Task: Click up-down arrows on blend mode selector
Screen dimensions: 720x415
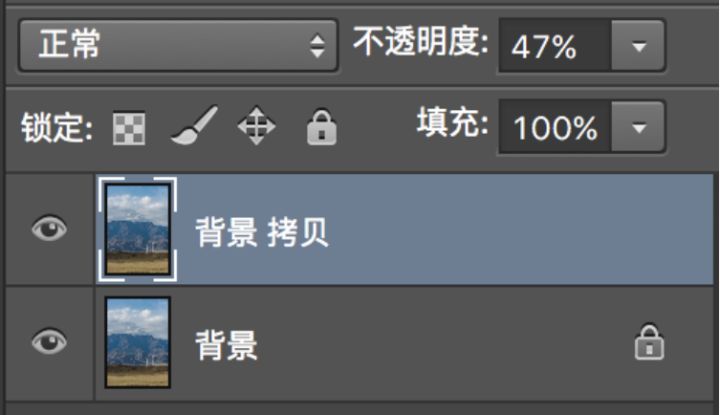Action: tap(317, 46)
